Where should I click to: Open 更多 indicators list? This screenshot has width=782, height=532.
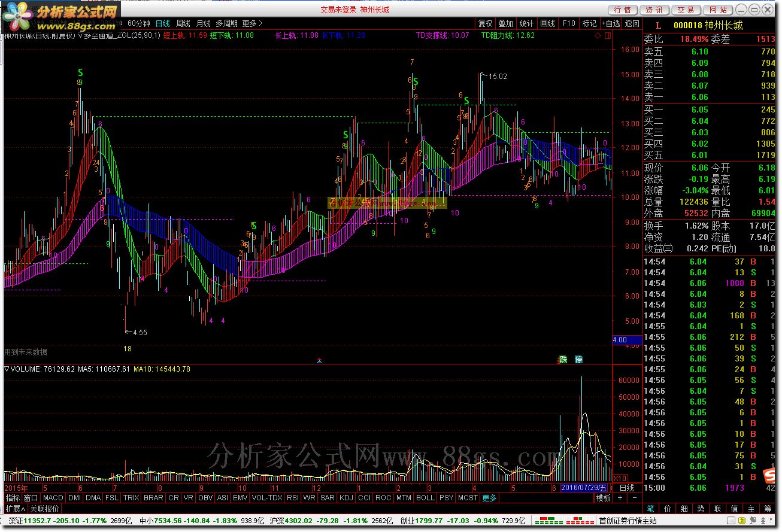tap(489, 498)
